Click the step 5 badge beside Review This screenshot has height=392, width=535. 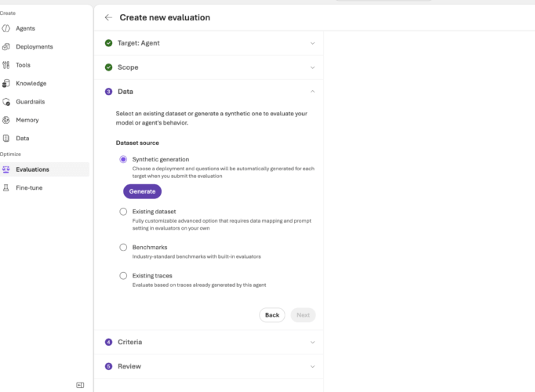click(x=108, y=366)
